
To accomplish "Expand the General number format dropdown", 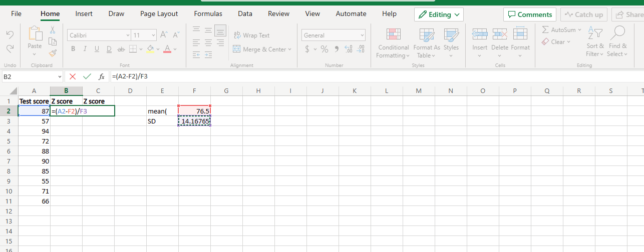I will pyautogui.click(x=362, y=35).
